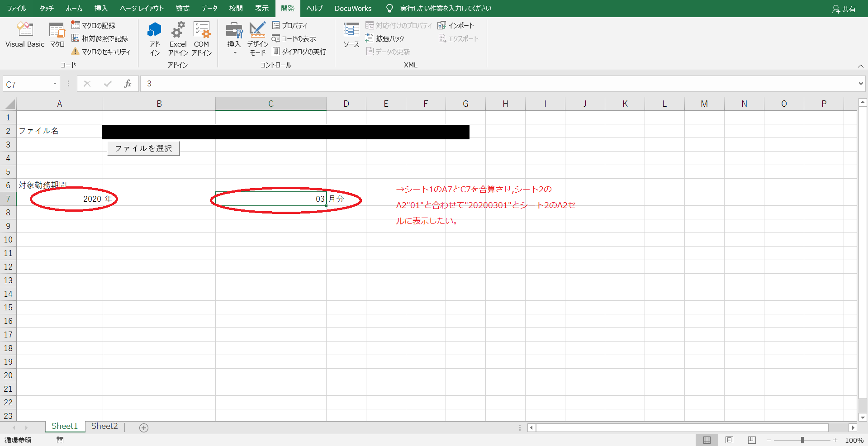Image resolution: width=868 pixels, height=446 pixels.
Task: Open the ファイル tab
Action: 17,8
